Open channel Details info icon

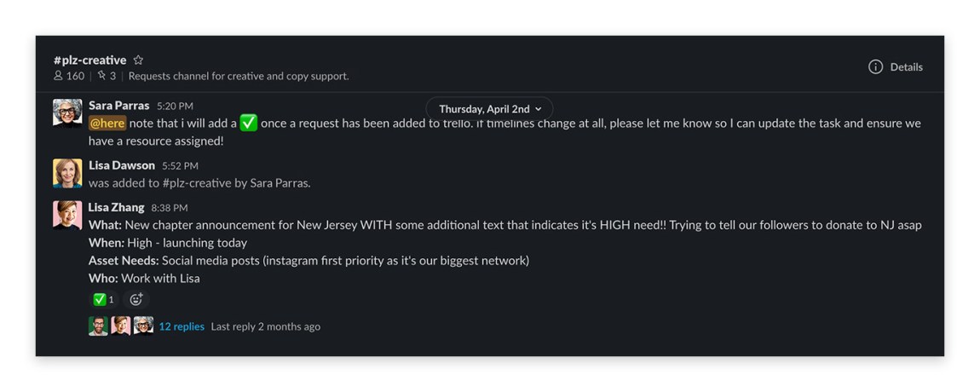(x=876, y=67)
